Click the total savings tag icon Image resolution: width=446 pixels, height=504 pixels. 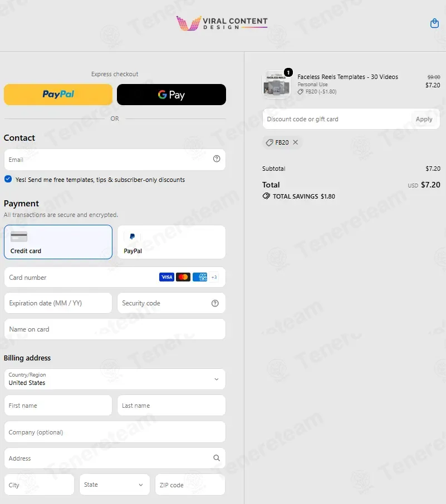[x=266, y=196]
